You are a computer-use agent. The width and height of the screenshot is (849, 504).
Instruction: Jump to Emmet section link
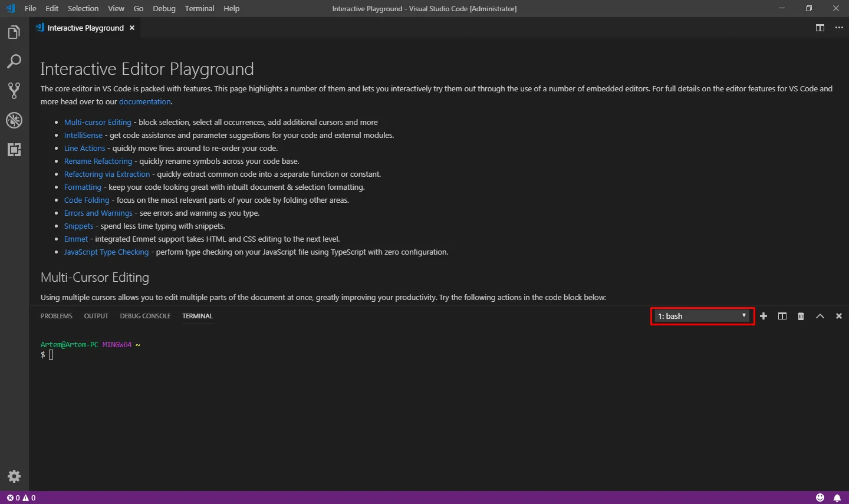click(76, 239)
